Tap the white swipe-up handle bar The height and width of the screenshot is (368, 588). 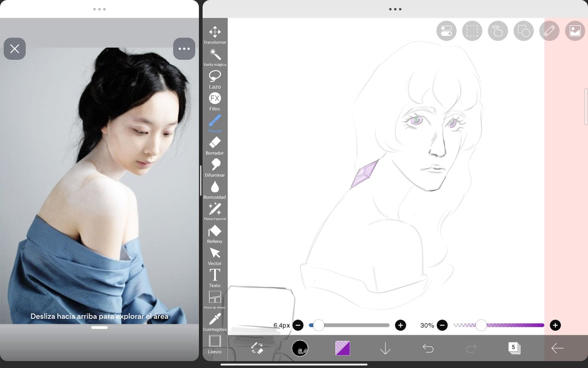[99, 327]
